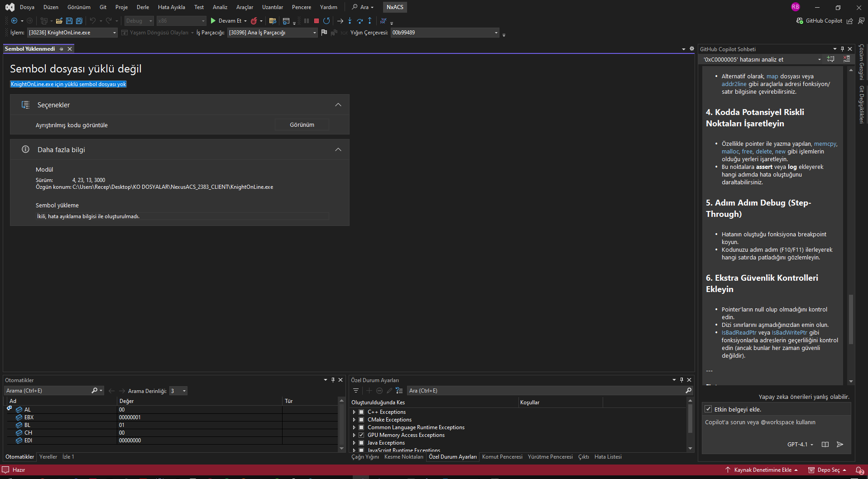Uncheck GPU Memory Access Exceptions
The width and height of the screenshot is (868, 479).
361,435
